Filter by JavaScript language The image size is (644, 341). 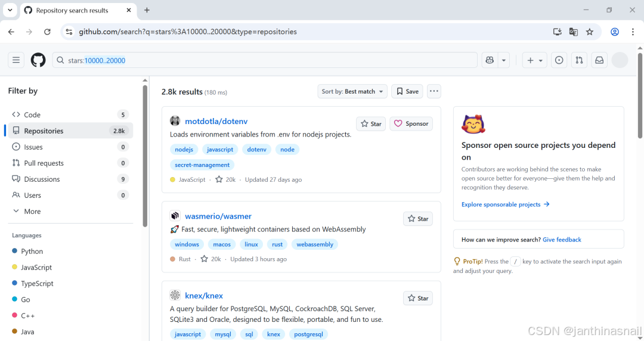click(32, 268)
